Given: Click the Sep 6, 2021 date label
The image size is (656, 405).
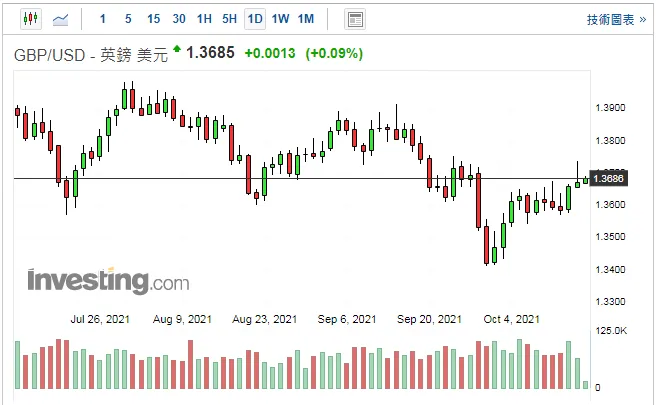Looking at the screenshot, I should [347, 319].
